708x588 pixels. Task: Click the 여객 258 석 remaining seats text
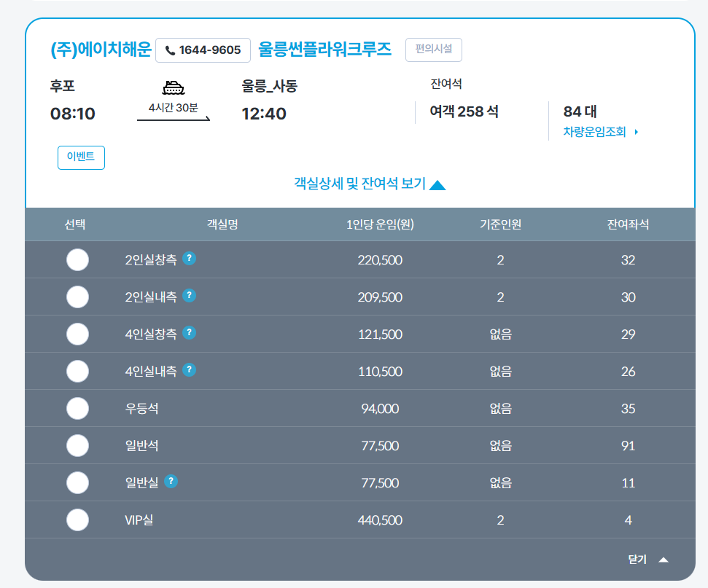(x=464, y=111)
